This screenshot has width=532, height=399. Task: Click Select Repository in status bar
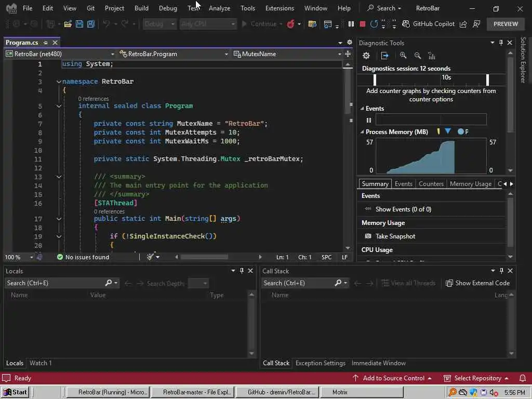[x=476, y=378]
